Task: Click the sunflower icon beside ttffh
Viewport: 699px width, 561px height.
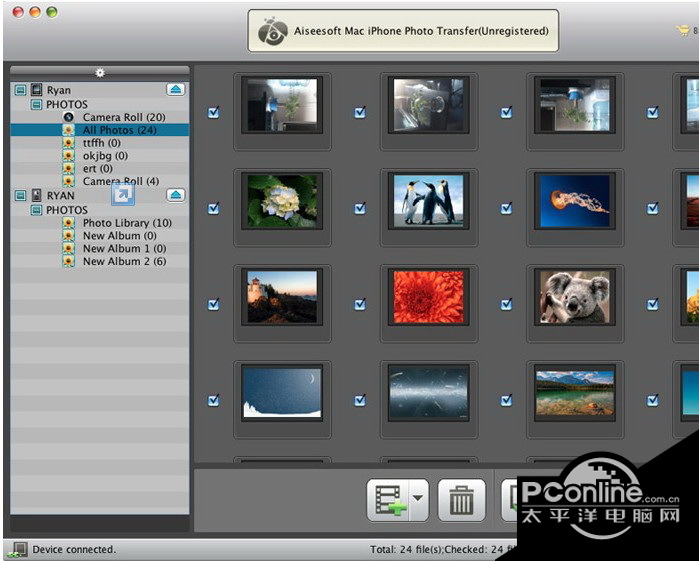Action: [x=68, y=143]
